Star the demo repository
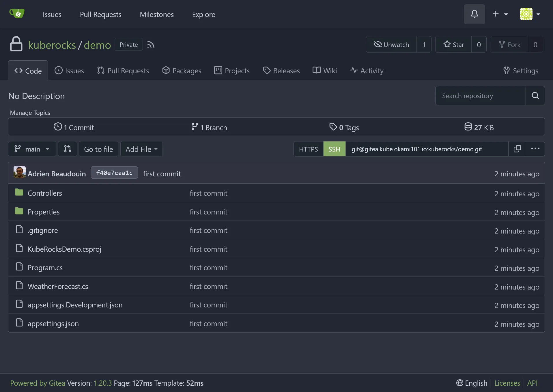Screen dimensions: 553x392 [x=453, y=45]
